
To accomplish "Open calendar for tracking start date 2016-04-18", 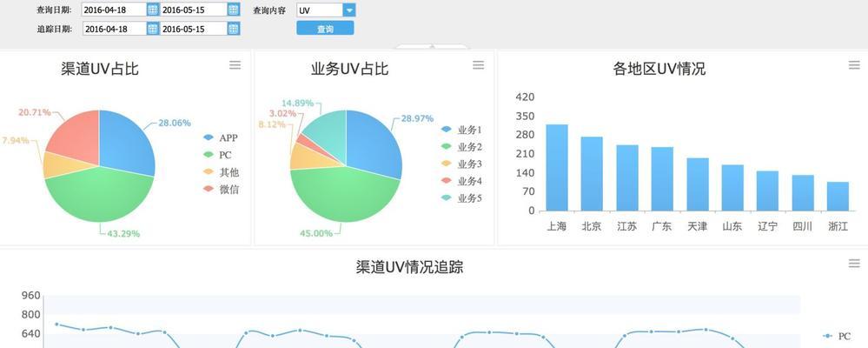I will click(153, 29).
